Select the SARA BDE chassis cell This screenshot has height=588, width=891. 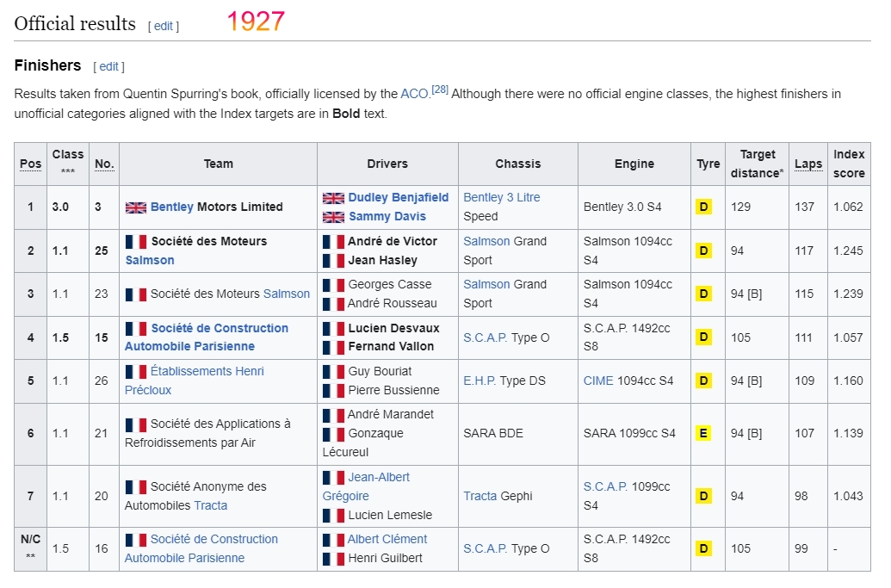click(x=518, y=434)
